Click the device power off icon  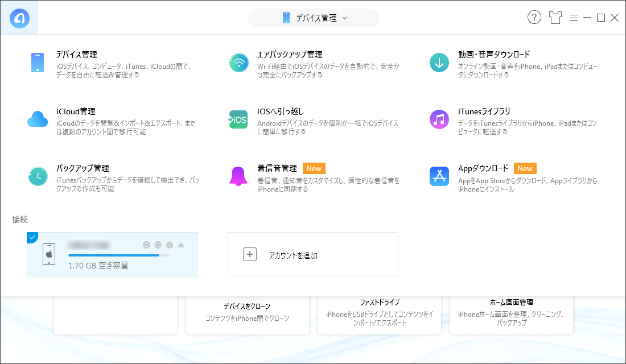[158, 245]
